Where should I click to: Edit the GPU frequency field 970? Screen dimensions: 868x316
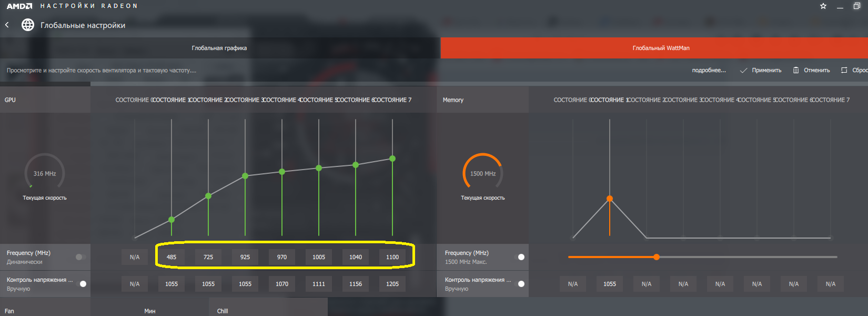pos(282,257)
